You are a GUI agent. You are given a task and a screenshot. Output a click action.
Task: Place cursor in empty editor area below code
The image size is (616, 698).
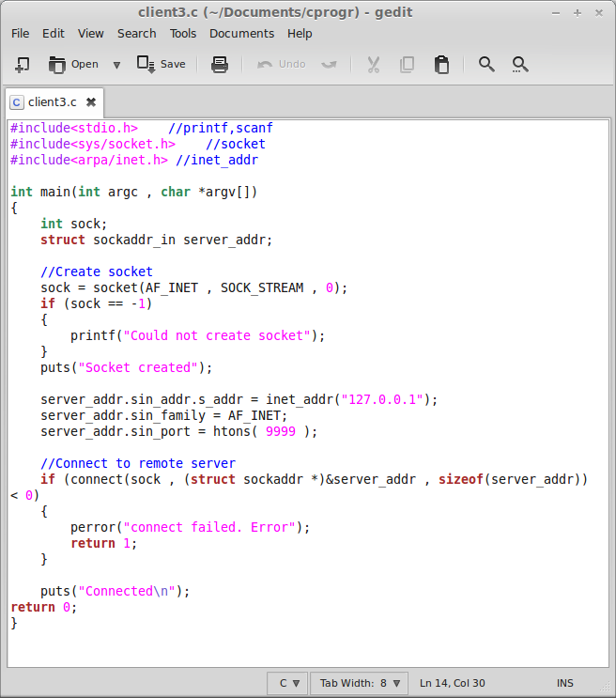[x=307, y=647]
